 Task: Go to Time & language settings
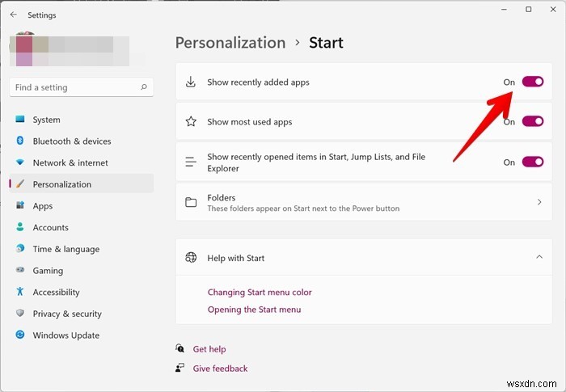[65, 249]
